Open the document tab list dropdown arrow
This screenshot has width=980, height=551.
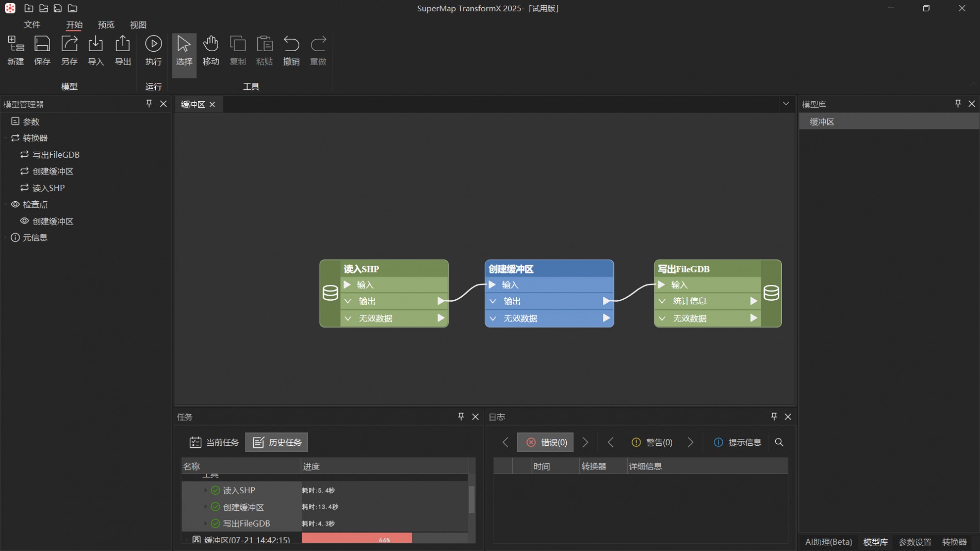pyautogui.click(x=786, y=104)
